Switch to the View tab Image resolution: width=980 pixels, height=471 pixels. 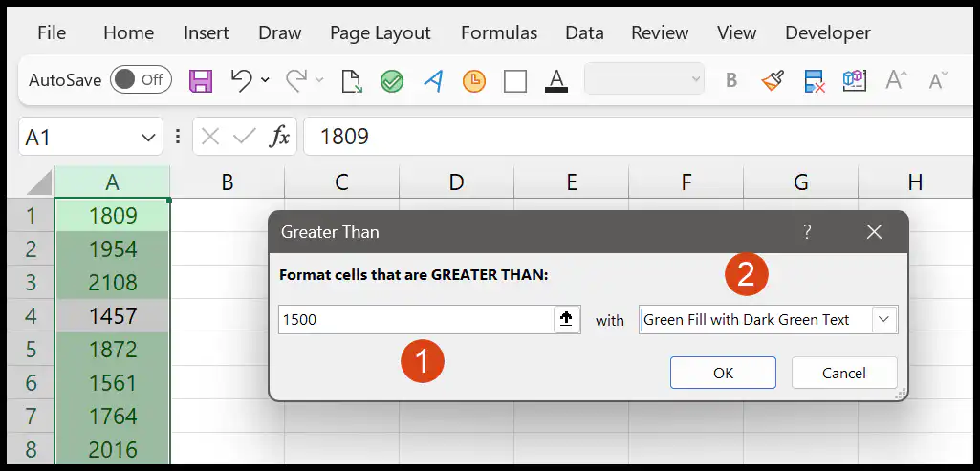tap(737, 32)
